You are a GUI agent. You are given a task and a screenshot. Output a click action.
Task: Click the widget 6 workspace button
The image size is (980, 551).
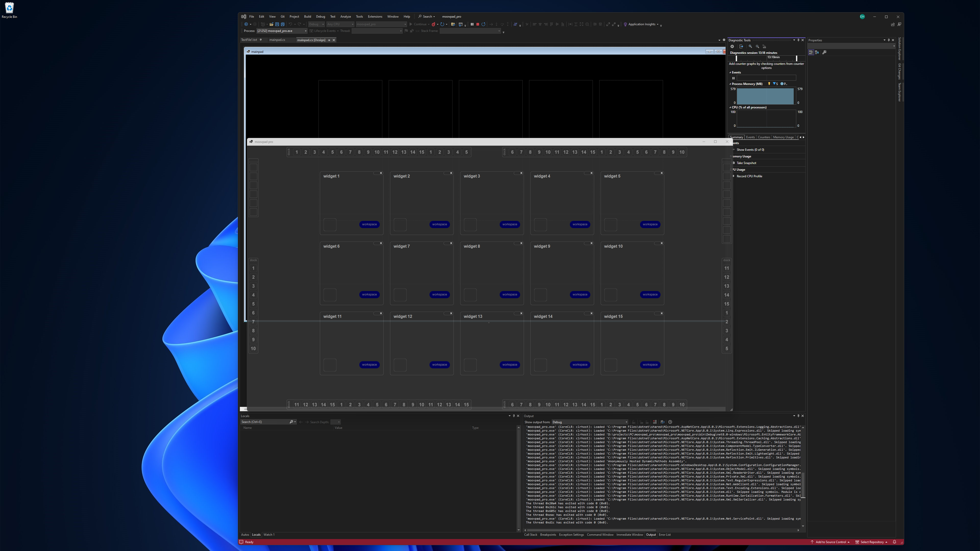pos(370,295)
